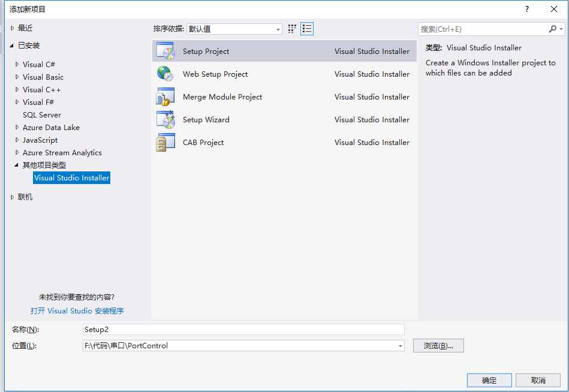Expand the Visual C# node

pos(17,64)
